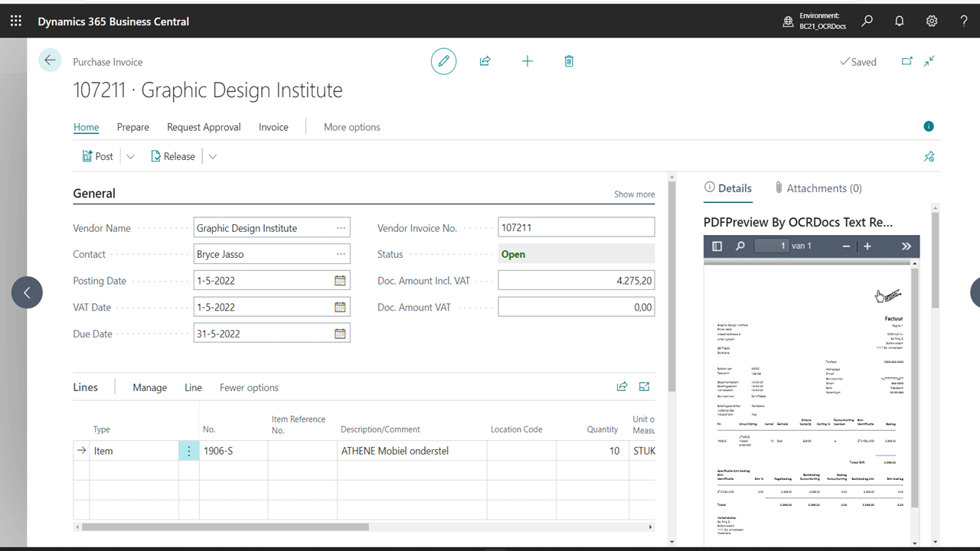Expand the Release dropdown arrow
Viewport: 980px width, 551px height.
(213, 156)
